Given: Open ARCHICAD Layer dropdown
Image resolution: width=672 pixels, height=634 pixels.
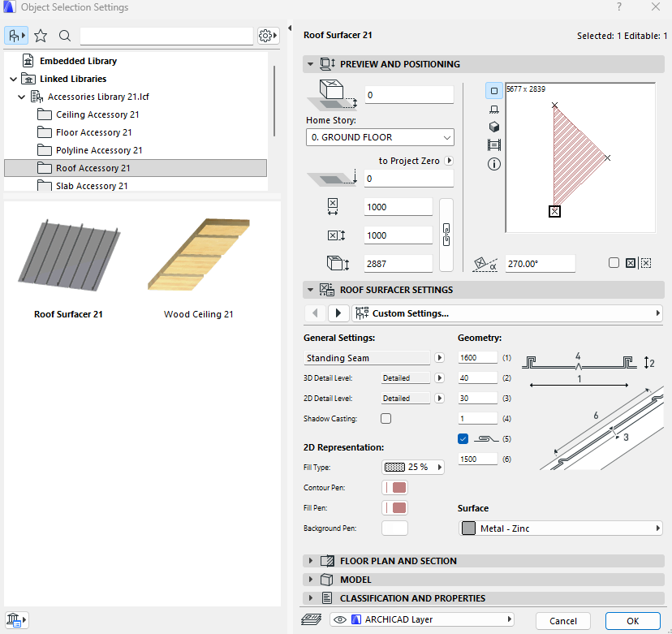Looking at the screenshot, I should pyautogui.click(x=422, y=619).
